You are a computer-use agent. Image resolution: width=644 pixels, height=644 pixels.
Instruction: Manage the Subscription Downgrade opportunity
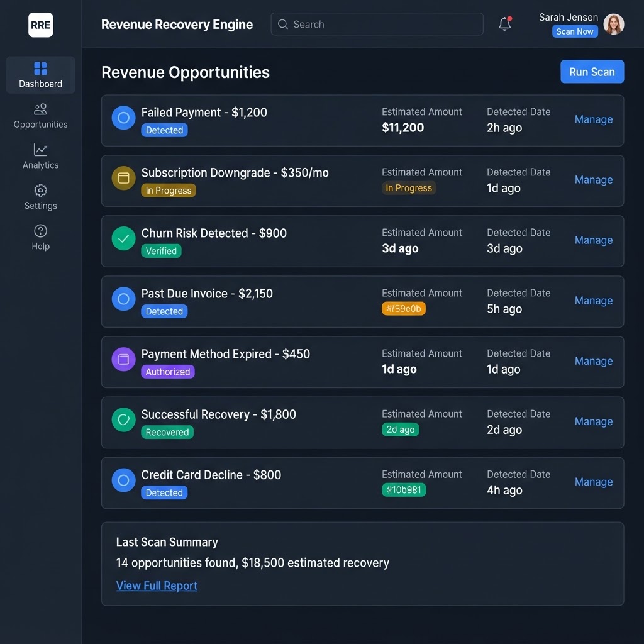(x=594, y=180)
